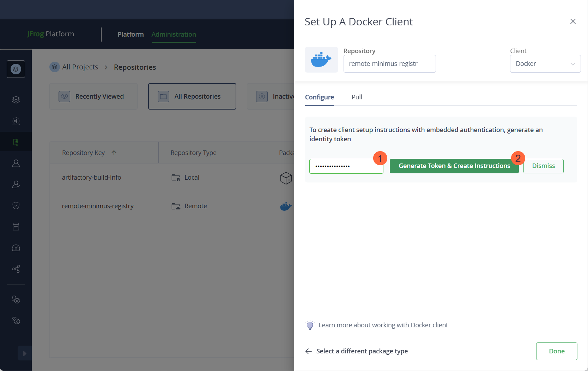Open the User Management person icon
The height and width of the screenshot is (371, 588).
pyautogui.click(x=16, y=163)
